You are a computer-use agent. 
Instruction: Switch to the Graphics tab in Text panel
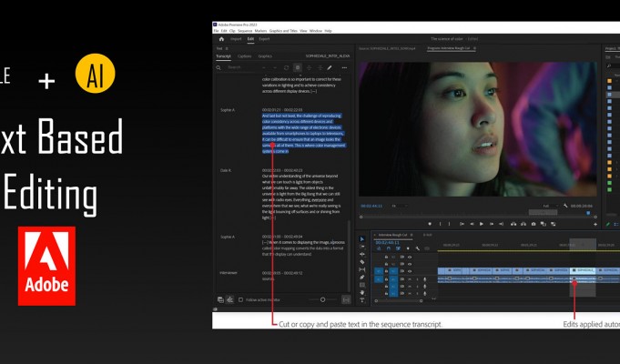pyautogui.click(x=265, y=56)
